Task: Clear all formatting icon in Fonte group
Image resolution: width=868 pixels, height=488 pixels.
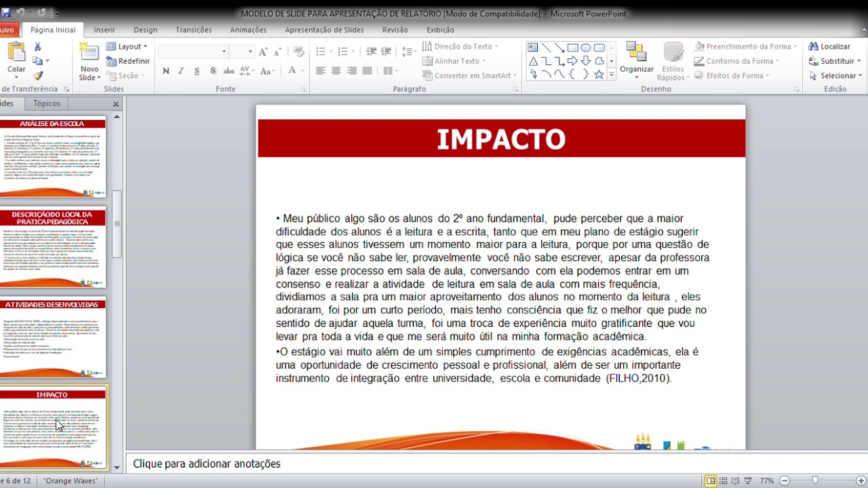Action: coord(300,52)
